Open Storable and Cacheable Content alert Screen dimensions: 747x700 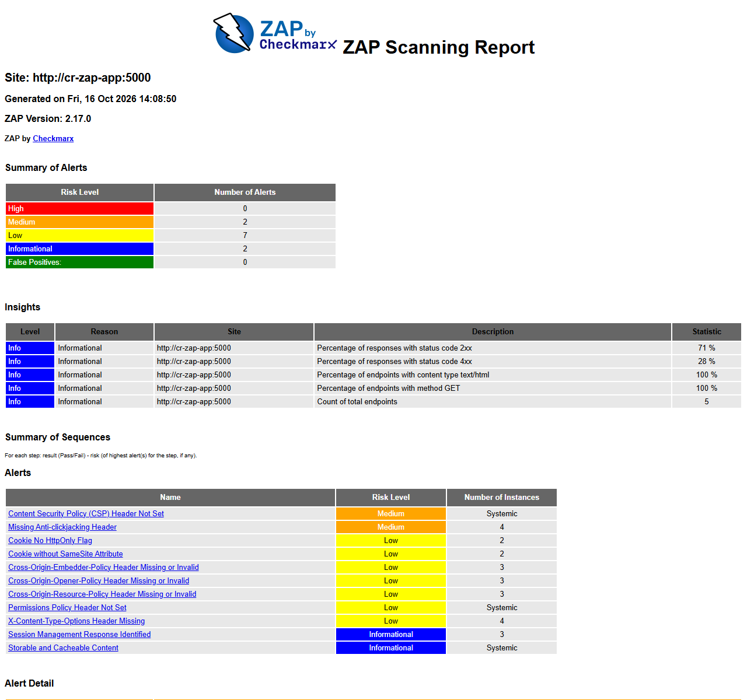63,647
